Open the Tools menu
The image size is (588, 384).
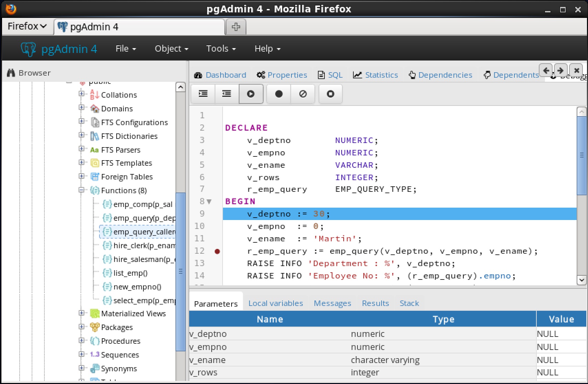(x=221, y=48)
